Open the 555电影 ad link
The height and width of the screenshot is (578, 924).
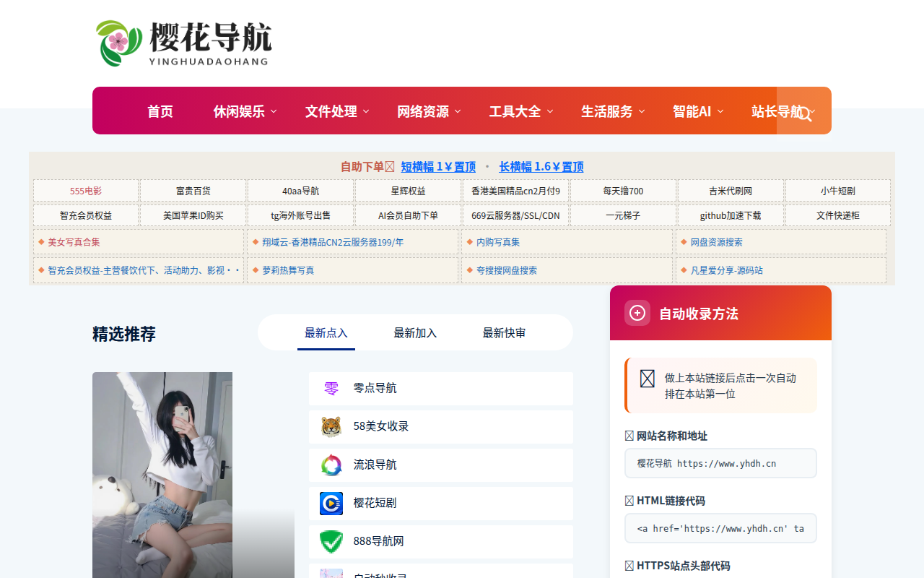pos(86,191)
